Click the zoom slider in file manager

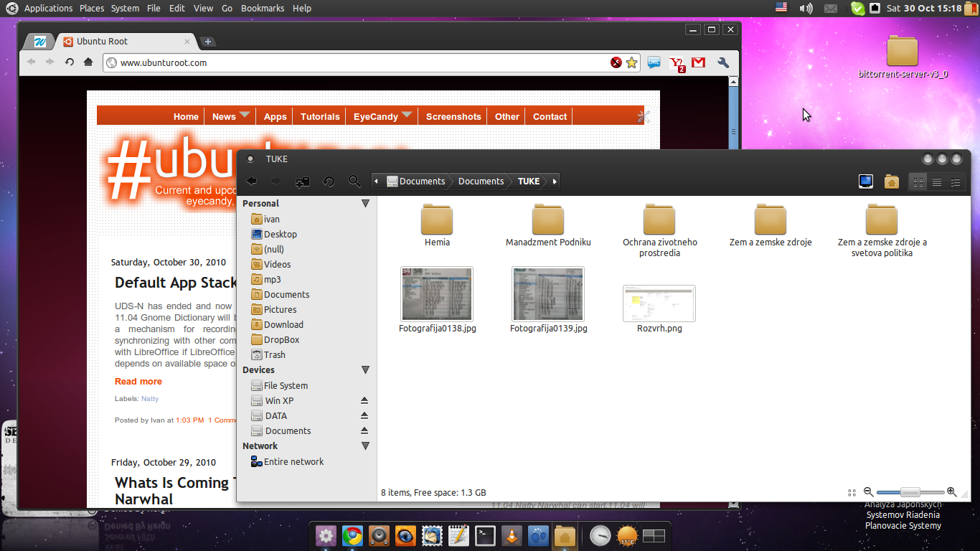tap(910, 492)
